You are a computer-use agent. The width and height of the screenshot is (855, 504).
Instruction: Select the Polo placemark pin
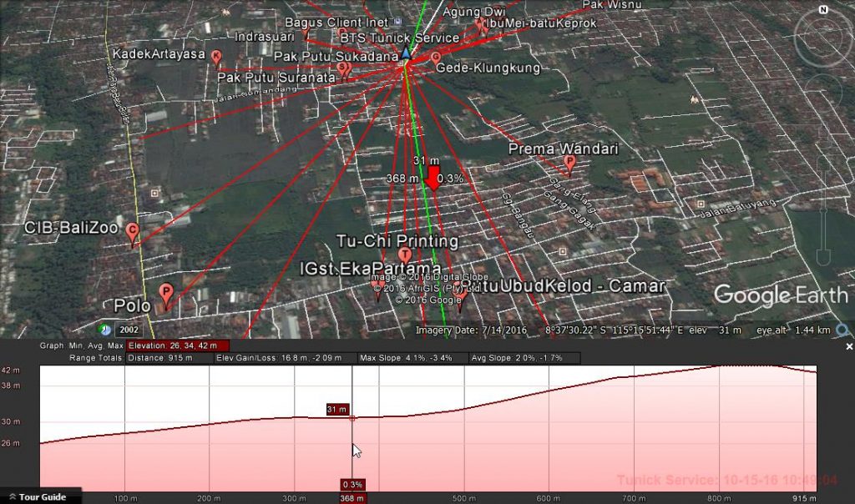tap(166, 295)
